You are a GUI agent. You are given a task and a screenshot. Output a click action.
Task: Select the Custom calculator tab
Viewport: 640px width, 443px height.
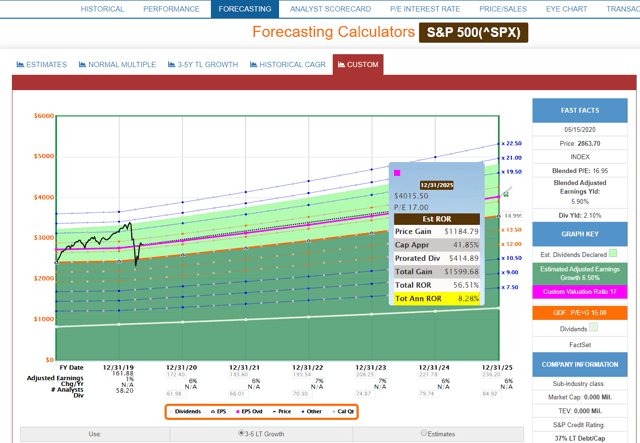tap(358, 65)
